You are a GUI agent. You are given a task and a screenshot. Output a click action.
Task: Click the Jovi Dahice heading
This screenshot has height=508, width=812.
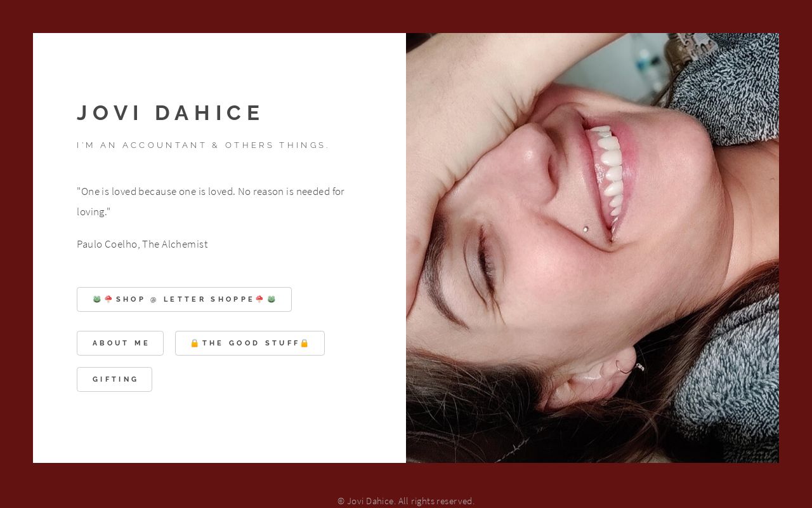(169, 112)
